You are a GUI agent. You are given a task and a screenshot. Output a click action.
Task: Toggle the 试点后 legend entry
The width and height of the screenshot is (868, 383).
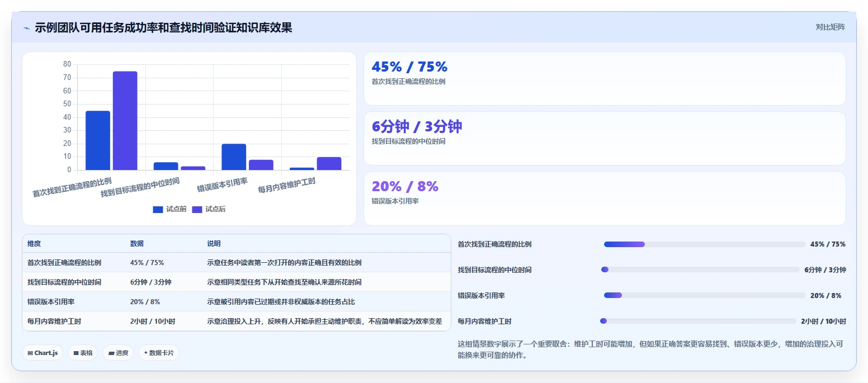209,209
